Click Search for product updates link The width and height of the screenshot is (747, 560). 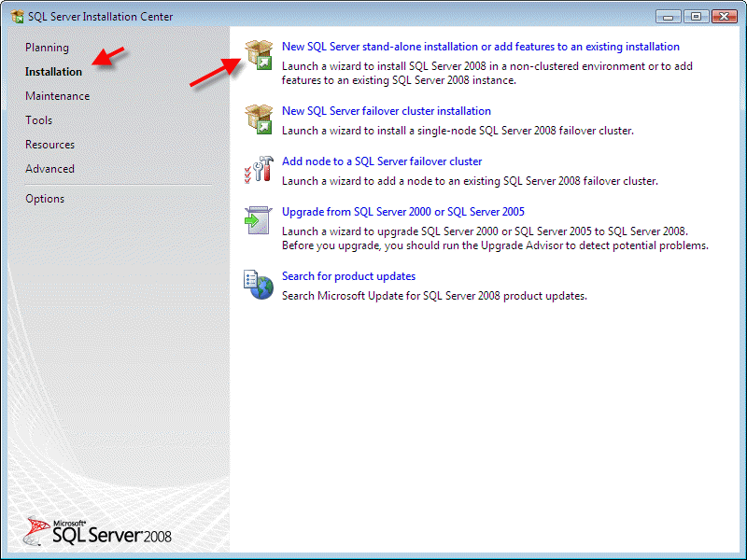[x=348, y=276]
